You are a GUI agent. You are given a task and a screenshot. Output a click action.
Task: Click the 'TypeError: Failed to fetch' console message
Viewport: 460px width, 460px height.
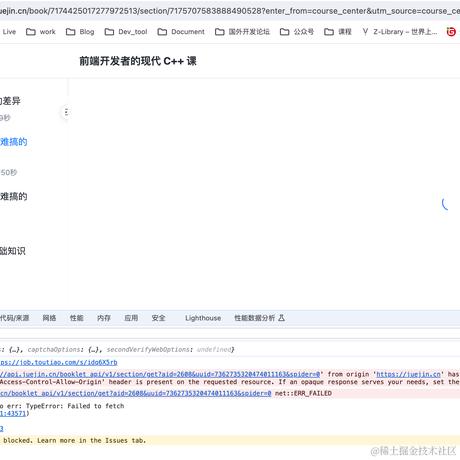tap(75, 406)
